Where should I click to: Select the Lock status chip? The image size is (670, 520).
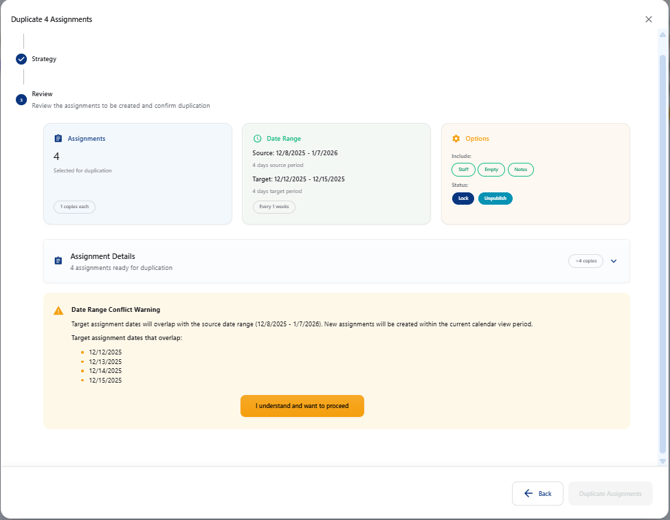click(x=463, y=198)
